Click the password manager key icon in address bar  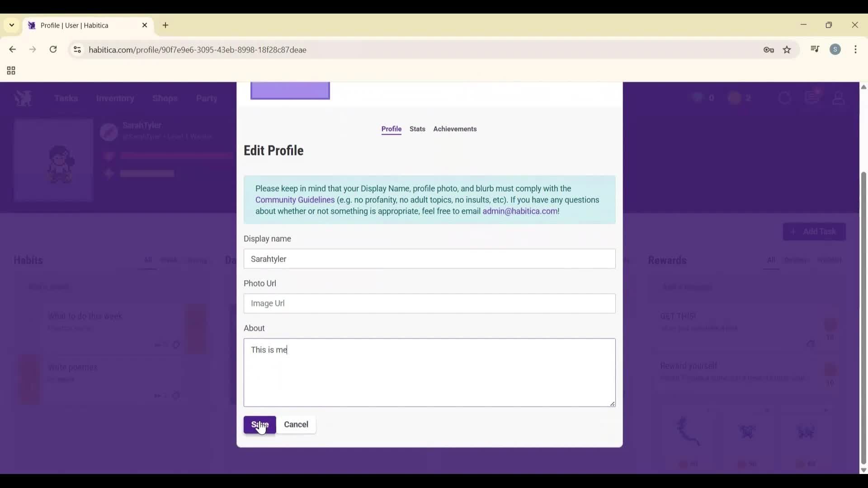tap(769, 50)
